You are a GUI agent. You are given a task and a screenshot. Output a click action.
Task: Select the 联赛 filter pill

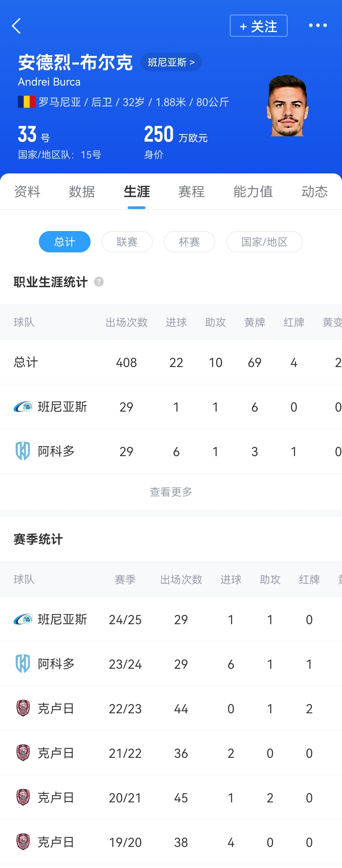tap(127, 242)
